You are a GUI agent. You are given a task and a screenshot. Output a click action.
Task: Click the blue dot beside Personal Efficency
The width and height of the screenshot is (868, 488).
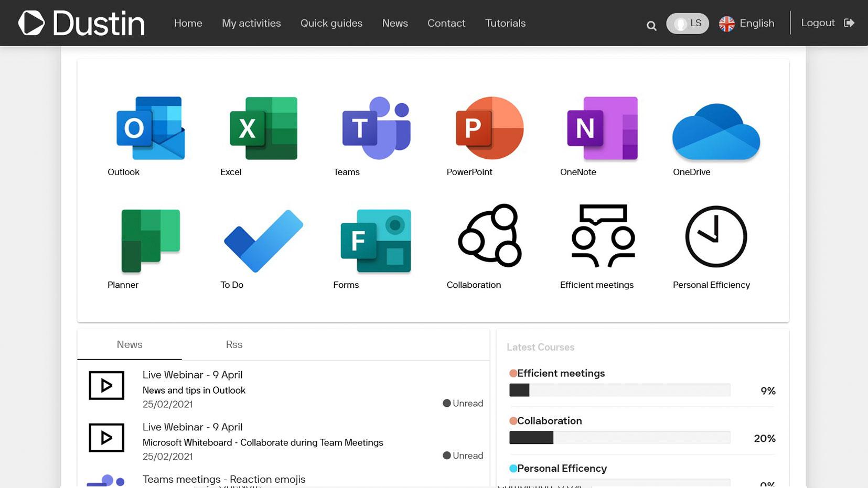513,469
